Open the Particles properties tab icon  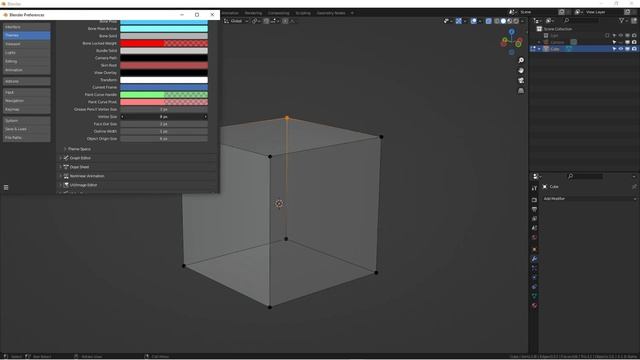534,268
